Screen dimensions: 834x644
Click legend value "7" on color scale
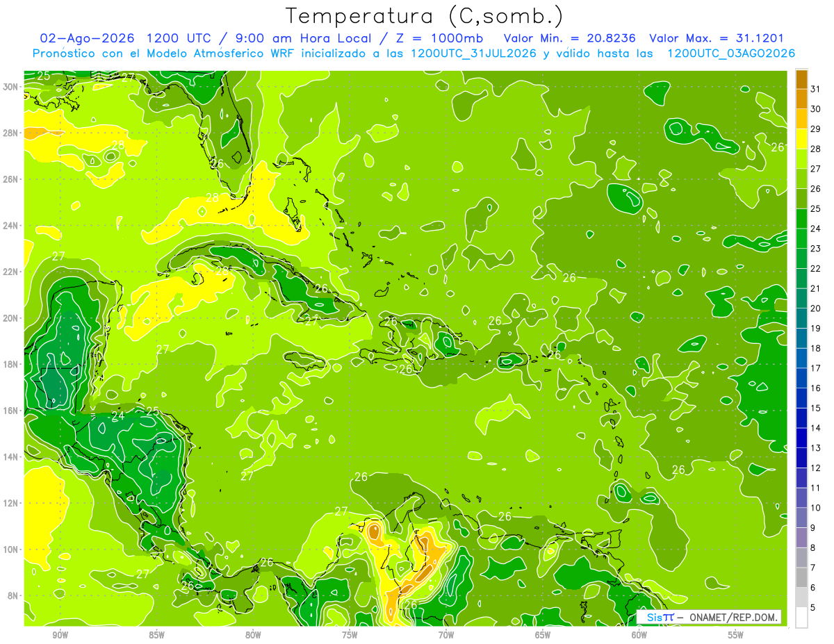click(813, 568)
